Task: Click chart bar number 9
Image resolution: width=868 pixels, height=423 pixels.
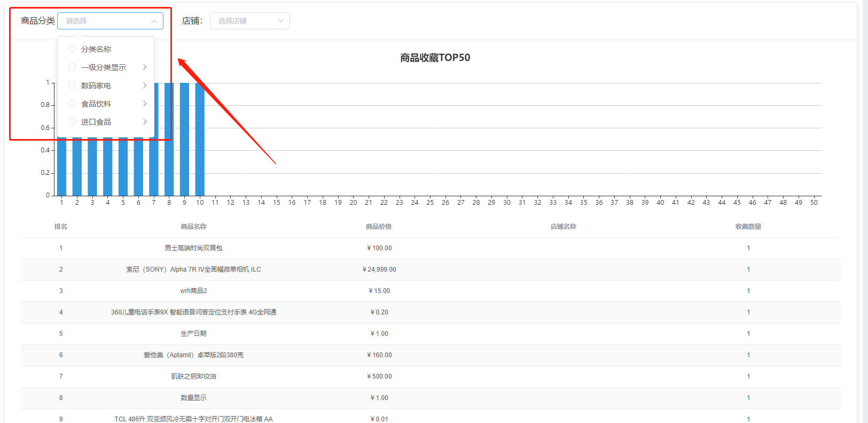Action: click(x=184, y=139)
